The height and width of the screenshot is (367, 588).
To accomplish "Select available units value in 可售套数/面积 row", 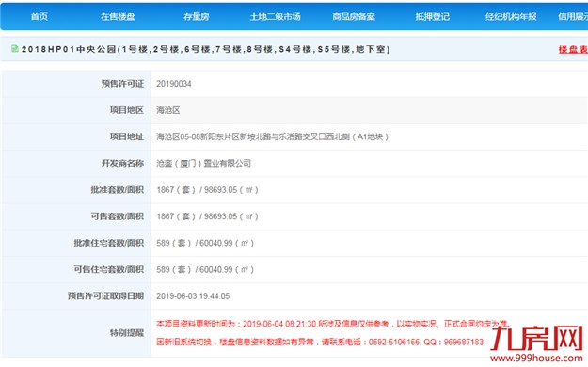I will 207,216.
